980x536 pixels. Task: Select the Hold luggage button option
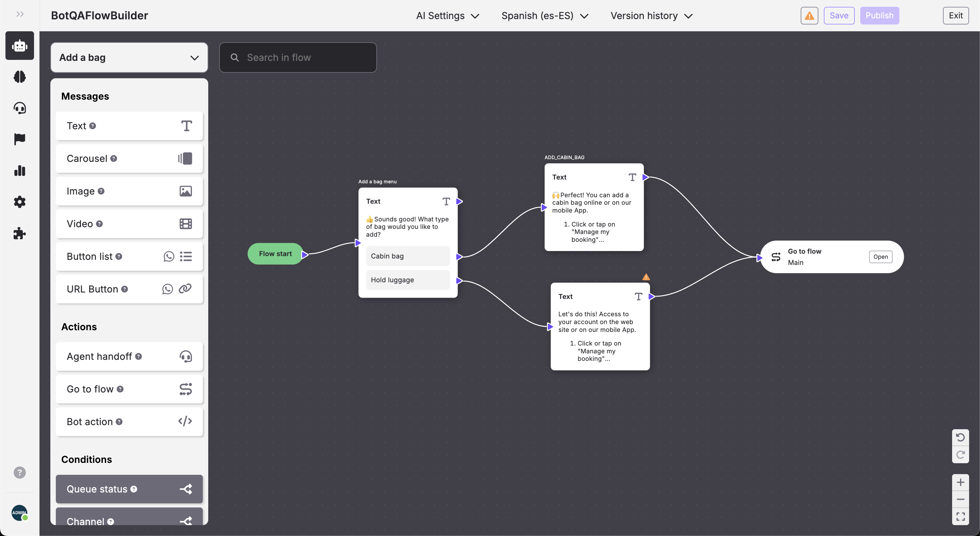point(407,280)
